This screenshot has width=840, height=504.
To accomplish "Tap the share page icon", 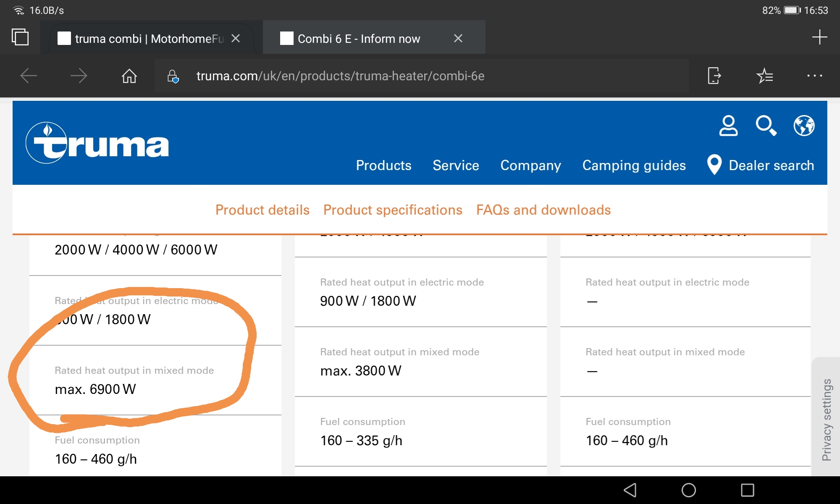I will click(x=714, y=76).
